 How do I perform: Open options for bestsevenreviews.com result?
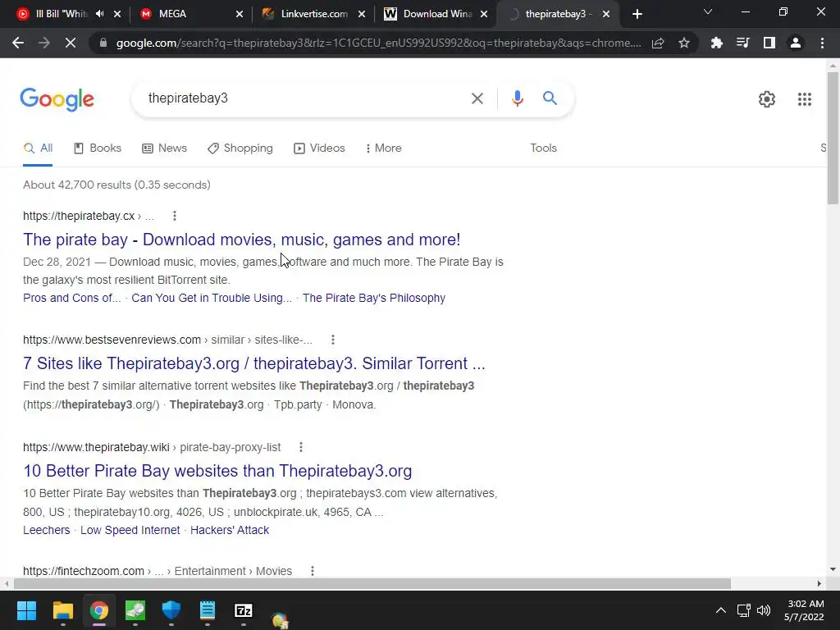tap(333, 340)
